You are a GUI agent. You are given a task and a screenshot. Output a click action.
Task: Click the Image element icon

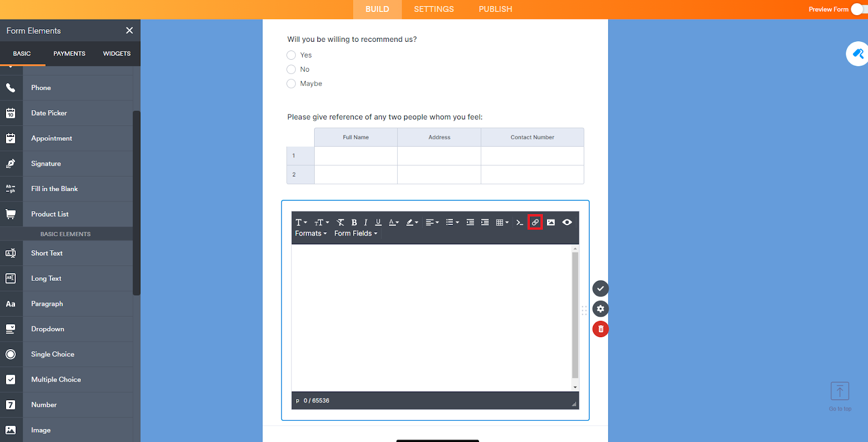pos(11,430)
